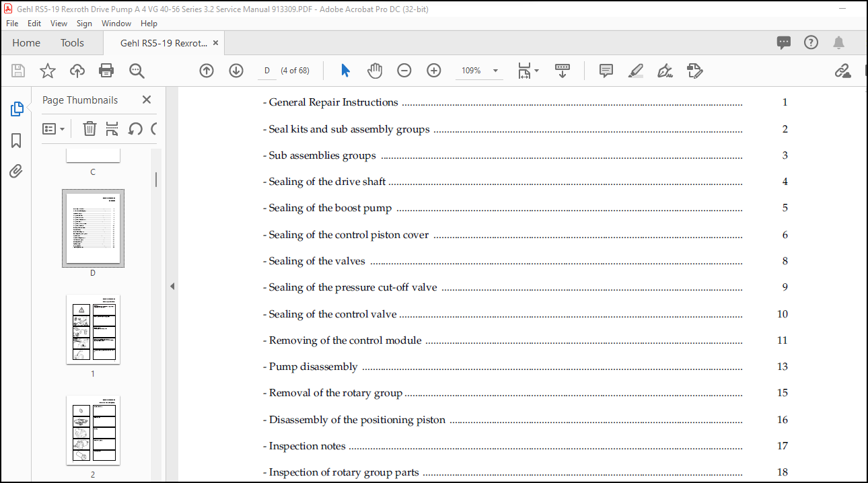Zoom in with plus button
The height and width of the screenshot is (483, 868).
[434, 71]
